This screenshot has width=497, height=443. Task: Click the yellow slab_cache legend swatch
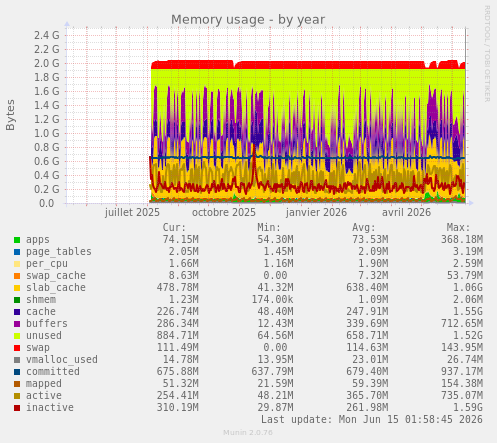[x=17, y=288]
